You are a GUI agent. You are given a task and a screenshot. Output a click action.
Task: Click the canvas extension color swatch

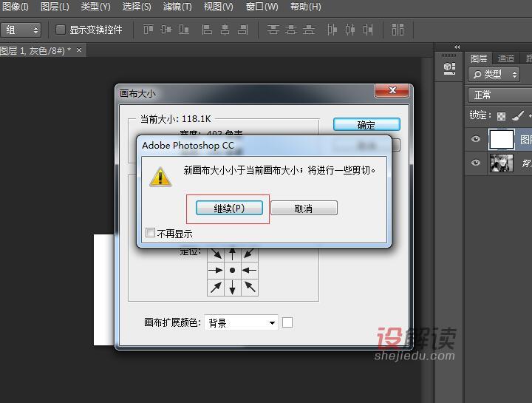point(287,322)
